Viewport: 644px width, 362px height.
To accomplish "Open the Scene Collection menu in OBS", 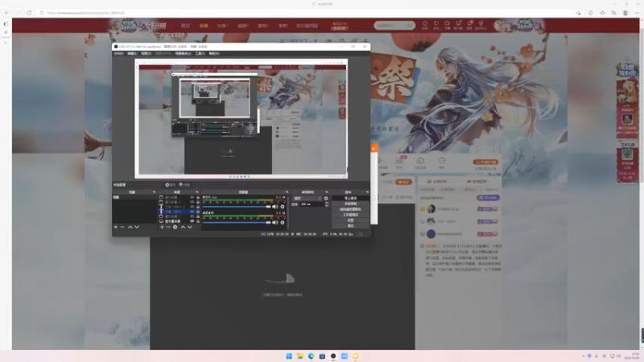I will click(x=184, y=53).
